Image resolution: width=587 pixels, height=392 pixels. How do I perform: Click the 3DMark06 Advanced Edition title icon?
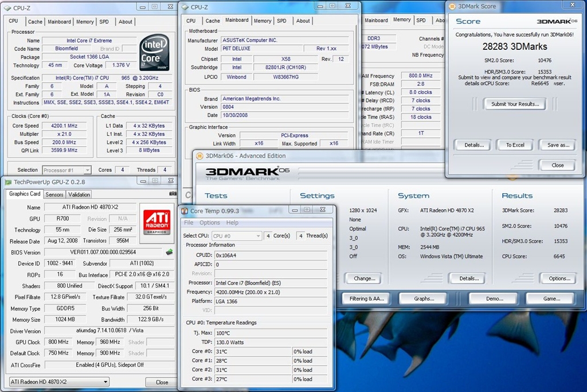point(198,156)
